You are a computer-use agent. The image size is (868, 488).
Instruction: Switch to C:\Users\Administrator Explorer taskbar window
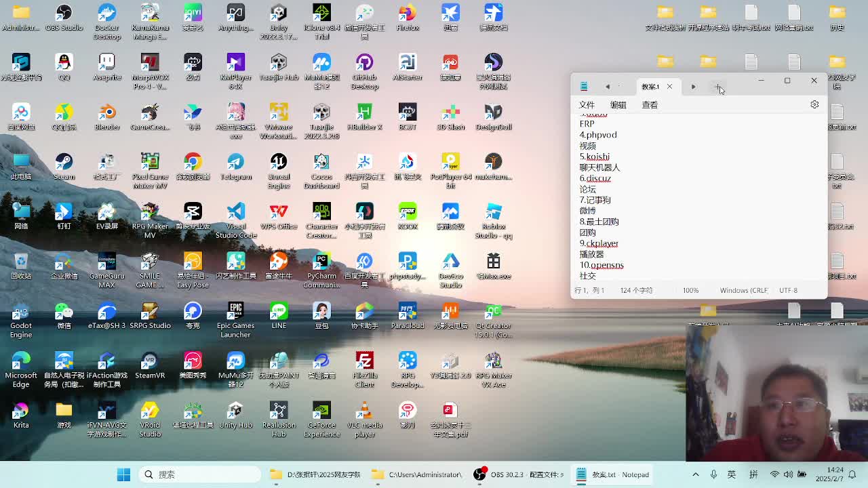(x=417, y=474)
